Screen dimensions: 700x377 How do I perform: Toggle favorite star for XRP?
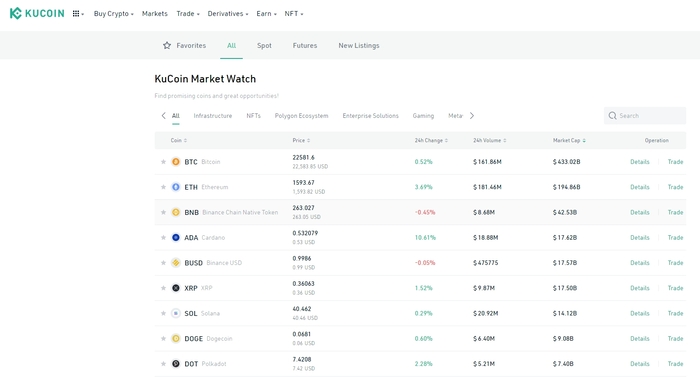point(163,288)
